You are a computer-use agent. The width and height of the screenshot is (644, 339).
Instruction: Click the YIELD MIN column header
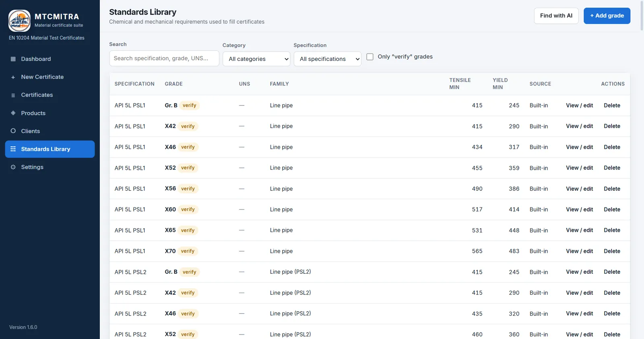point(500,84)
